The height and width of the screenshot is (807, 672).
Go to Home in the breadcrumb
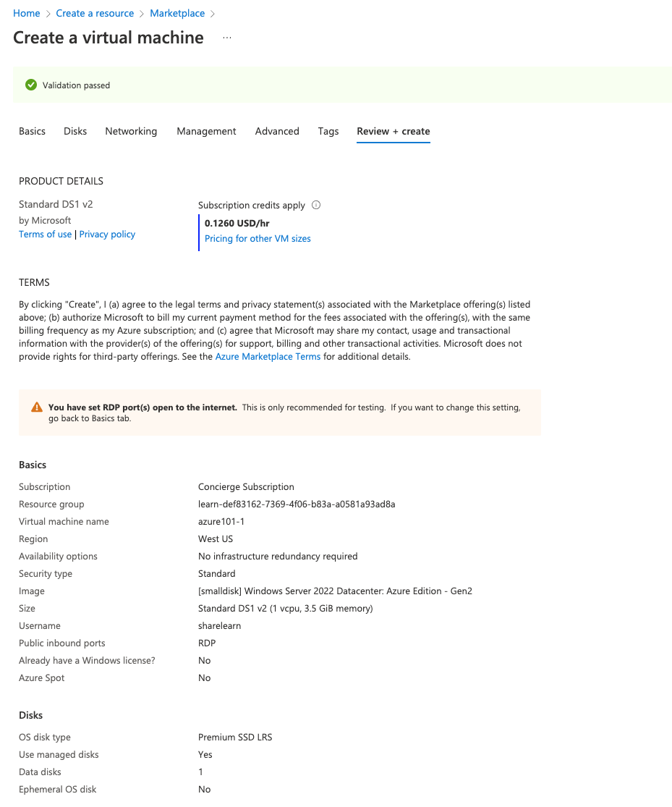(27, 13)
